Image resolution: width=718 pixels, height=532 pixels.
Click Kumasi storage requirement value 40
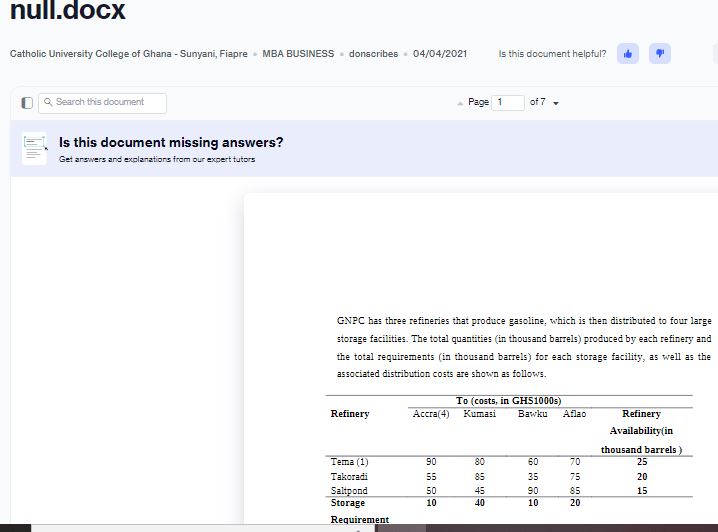tap(479, 503)
